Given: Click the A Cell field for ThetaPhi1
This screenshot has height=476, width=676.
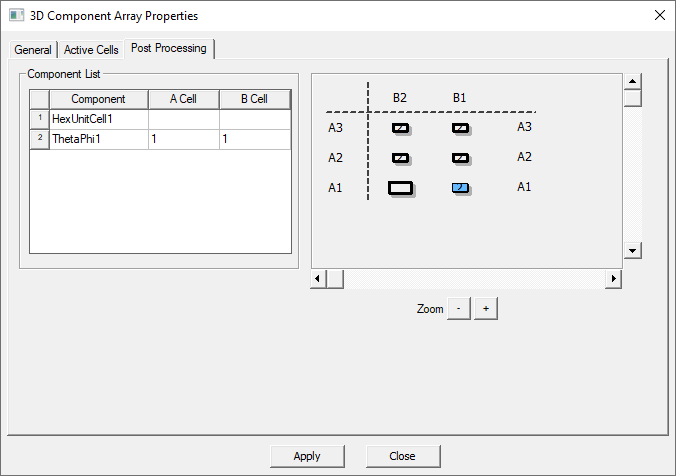Looking at the screenshot, I should point(183,140).
